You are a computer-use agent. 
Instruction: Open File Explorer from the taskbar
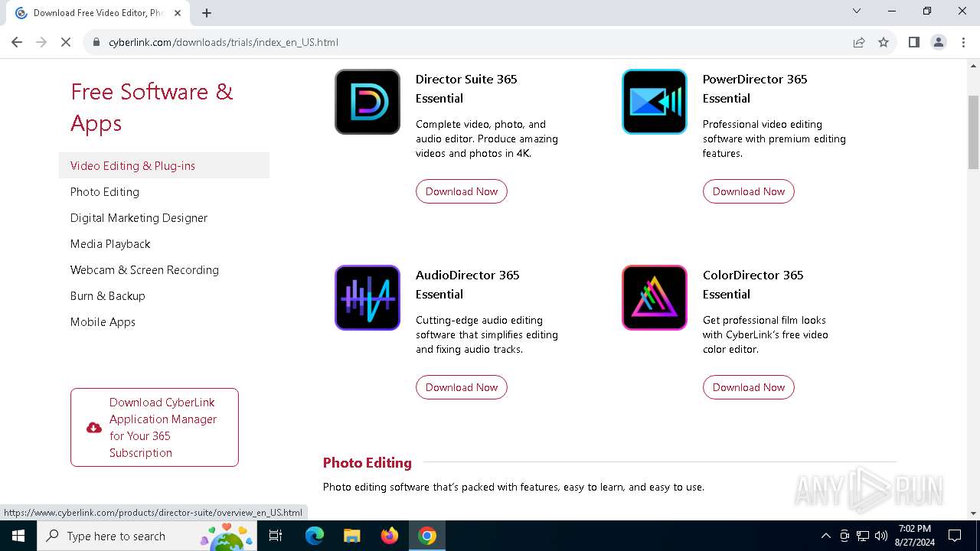(352, 536)
